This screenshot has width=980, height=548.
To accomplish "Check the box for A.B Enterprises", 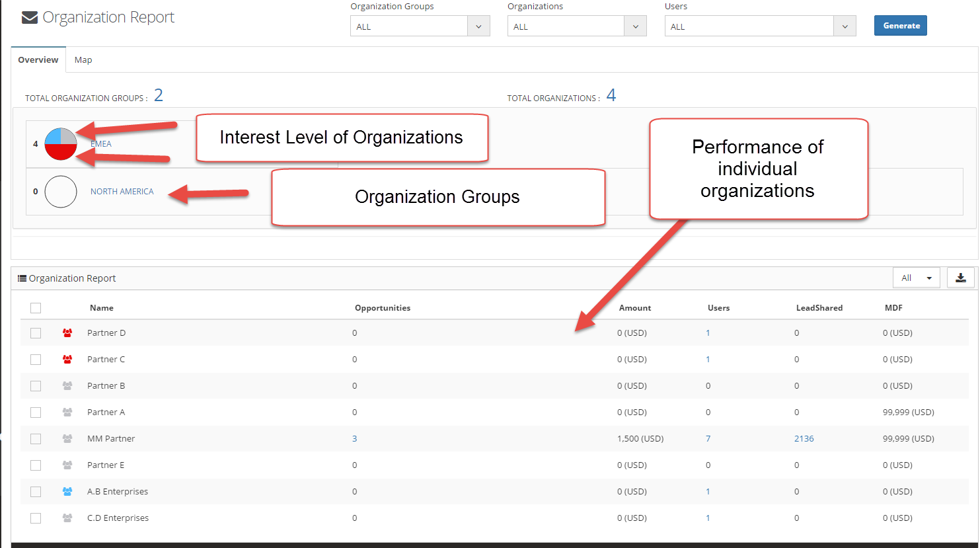I will click(x=36, y=492).
